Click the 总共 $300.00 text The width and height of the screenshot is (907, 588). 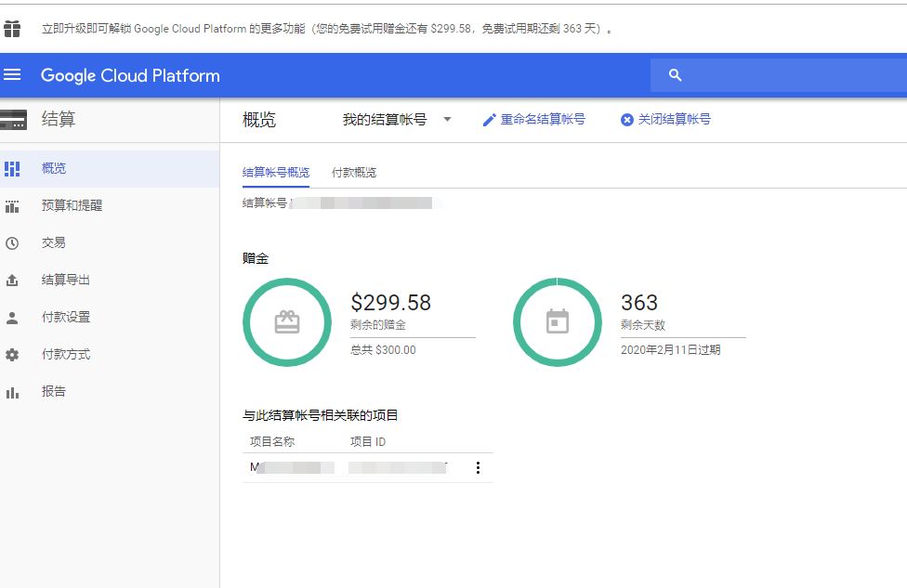tap(383, 350)
